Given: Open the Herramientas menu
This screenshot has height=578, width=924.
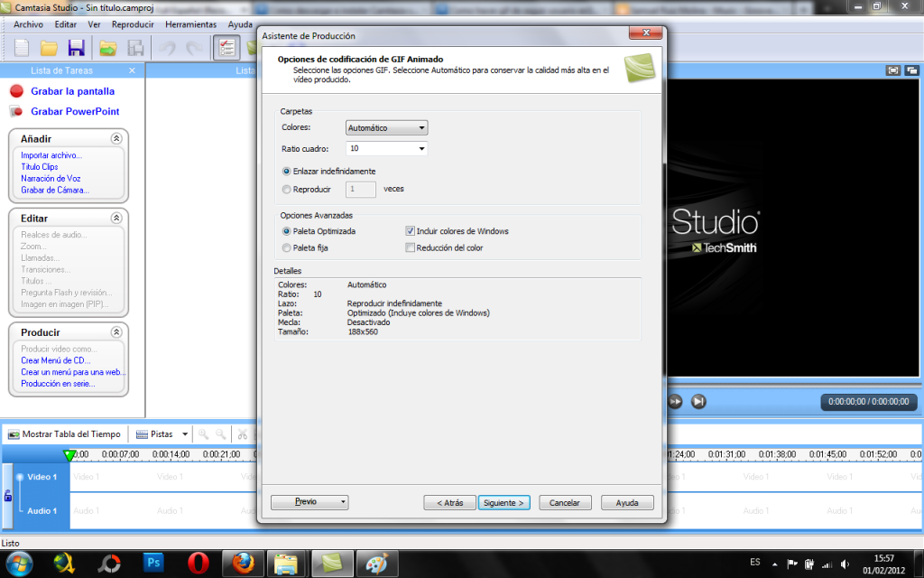Looking at the screenshot, I should coord(191,24).
